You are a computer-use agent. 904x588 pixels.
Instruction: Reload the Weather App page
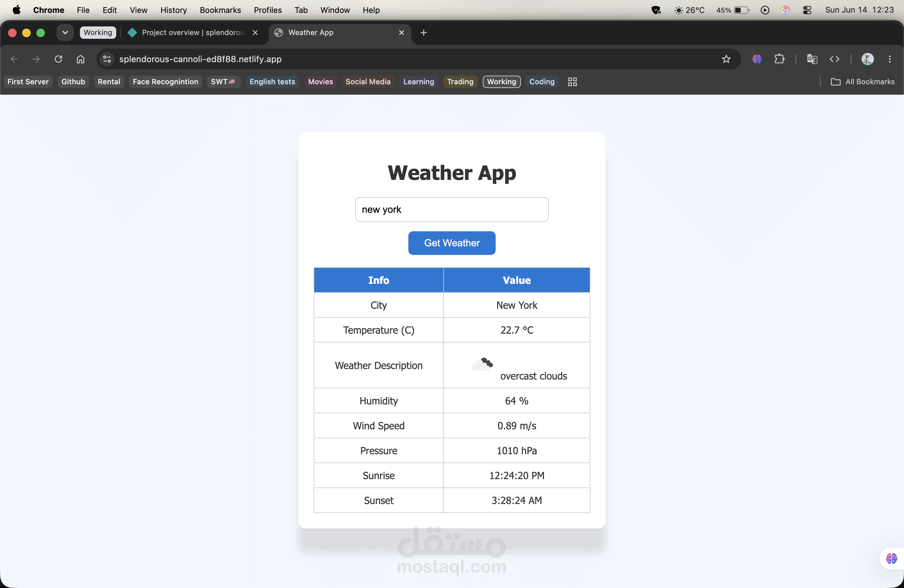tap(58, 59)
